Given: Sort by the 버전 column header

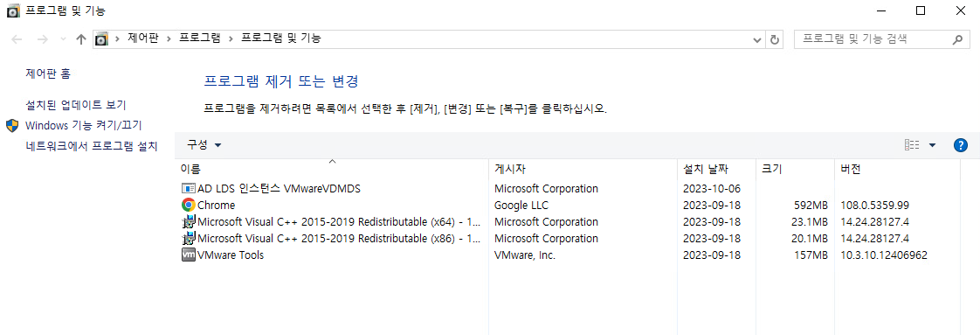Looking at the screenshot, I should pyautogui.click(x=897, y=169).
